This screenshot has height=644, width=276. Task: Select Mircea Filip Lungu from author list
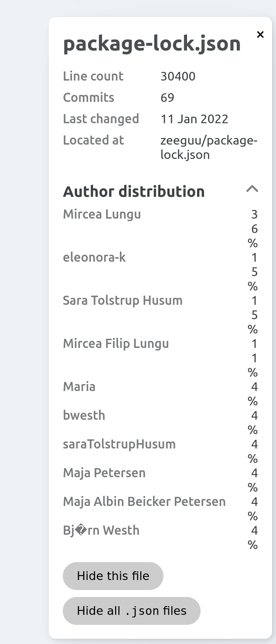click(x=116, y=343)
